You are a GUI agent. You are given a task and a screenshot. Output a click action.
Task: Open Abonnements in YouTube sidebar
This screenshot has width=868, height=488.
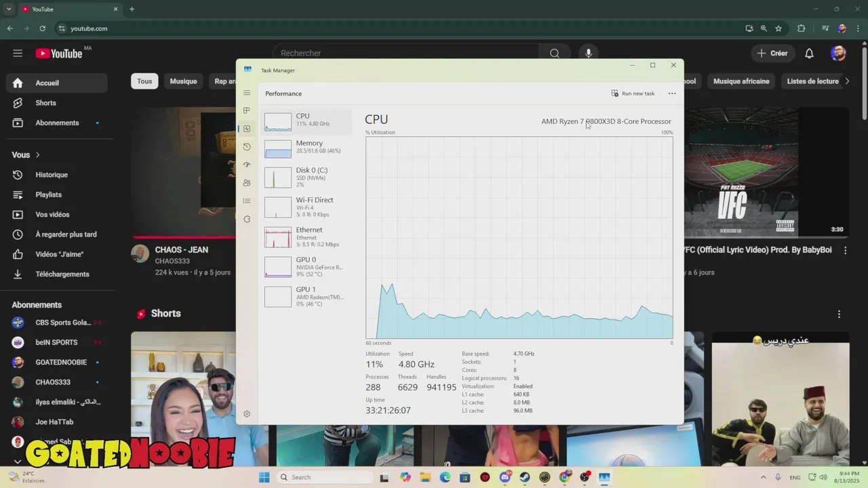click(57, 123)
